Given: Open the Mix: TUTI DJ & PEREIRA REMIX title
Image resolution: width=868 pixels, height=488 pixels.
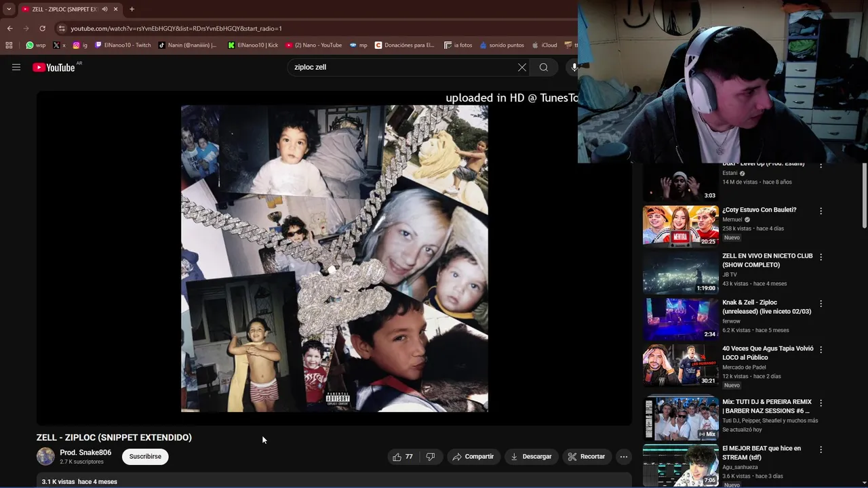Looking at the screenshot, I should pyautogui.click(x=767, y=406).
